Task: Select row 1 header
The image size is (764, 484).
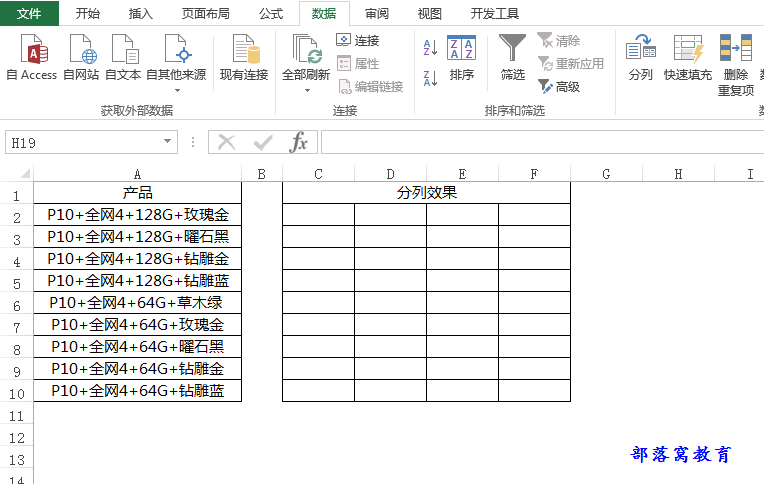Action: [17, 195]
